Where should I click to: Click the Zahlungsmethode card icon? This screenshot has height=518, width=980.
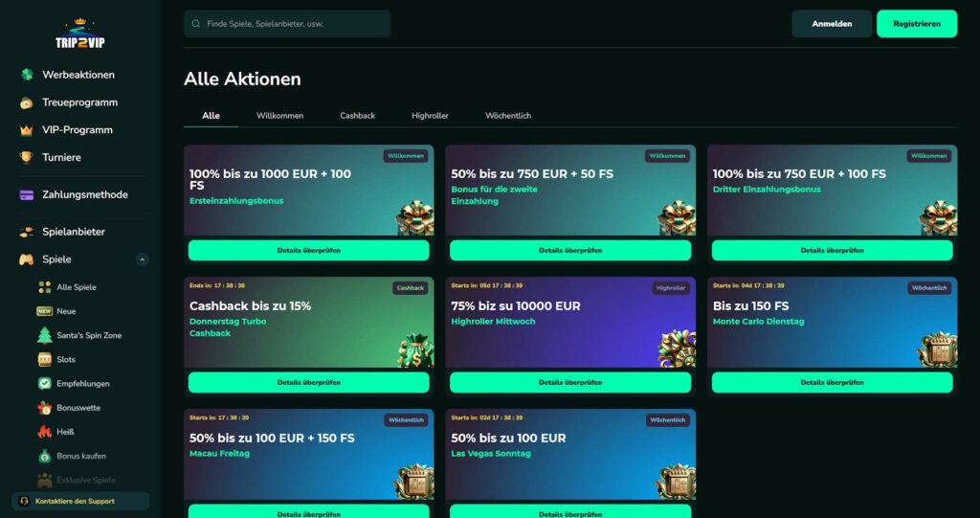point(27,194)
